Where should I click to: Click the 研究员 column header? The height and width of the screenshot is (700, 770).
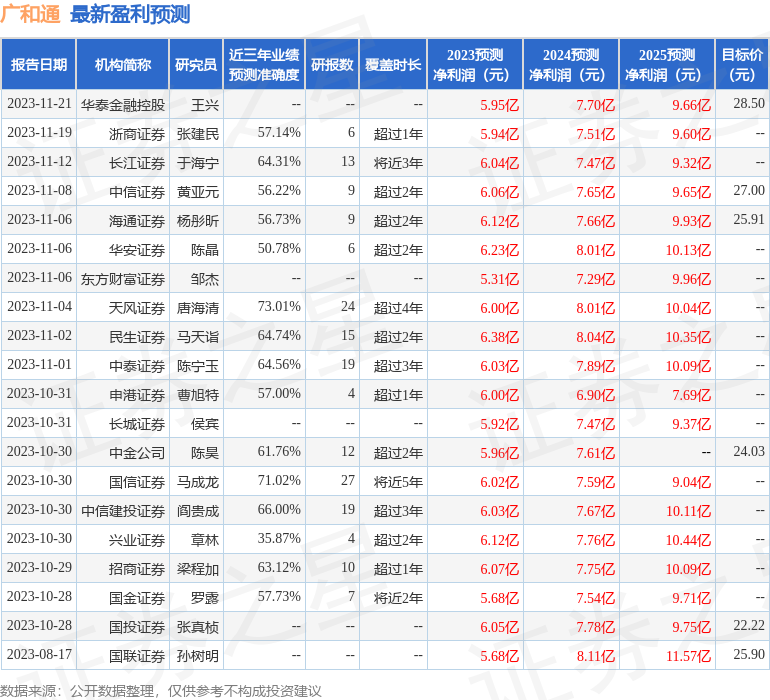[x=196, y=64]
